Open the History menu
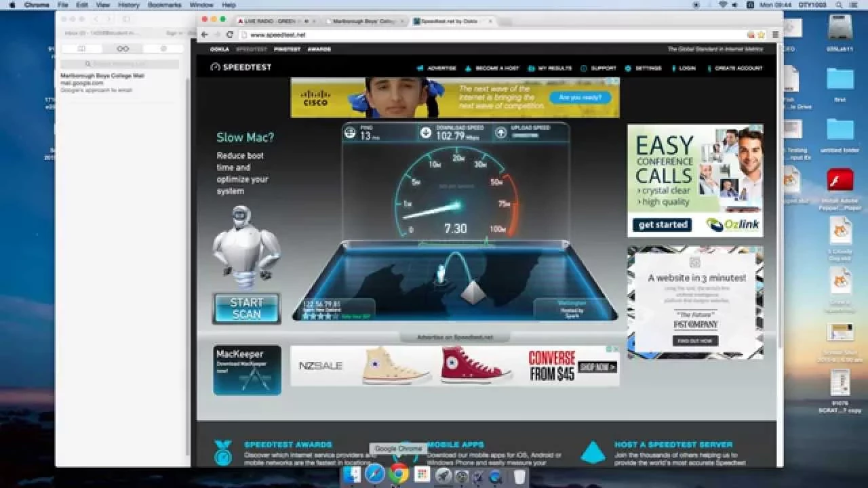The image size is (868, 488). (129, 5)
